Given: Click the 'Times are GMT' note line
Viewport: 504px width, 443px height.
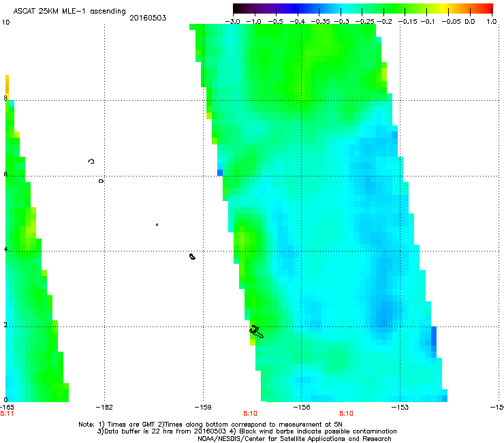Looking at the screenshot, I should pyautogui.click(x=210, y=425).
